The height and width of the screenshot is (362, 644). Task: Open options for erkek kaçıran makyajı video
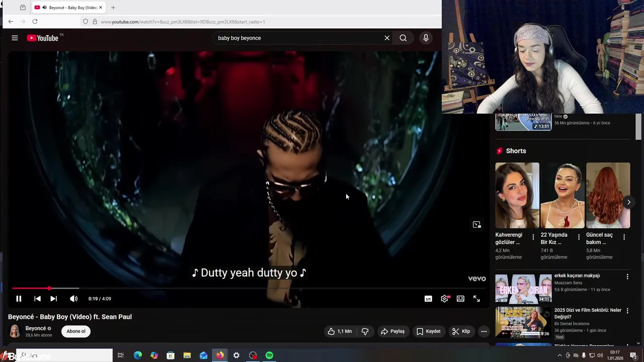tap(627, 277)
